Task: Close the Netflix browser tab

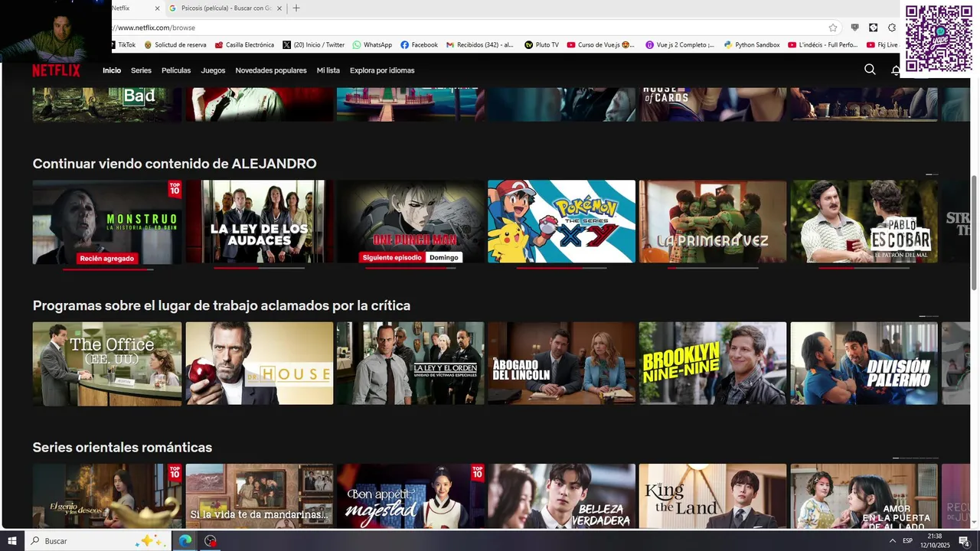Action: 158,8
